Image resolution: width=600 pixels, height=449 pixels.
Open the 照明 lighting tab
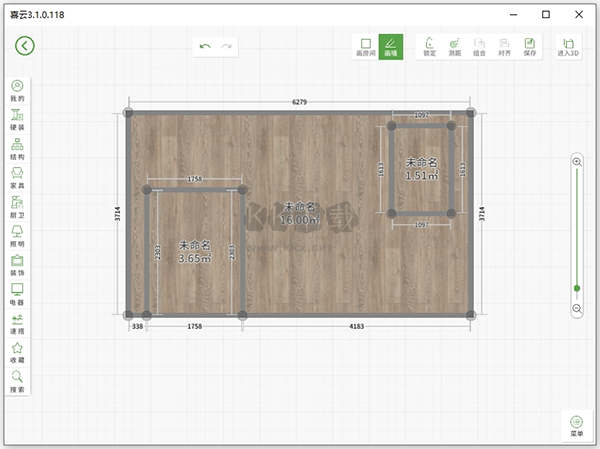click(x=17, y=236)
